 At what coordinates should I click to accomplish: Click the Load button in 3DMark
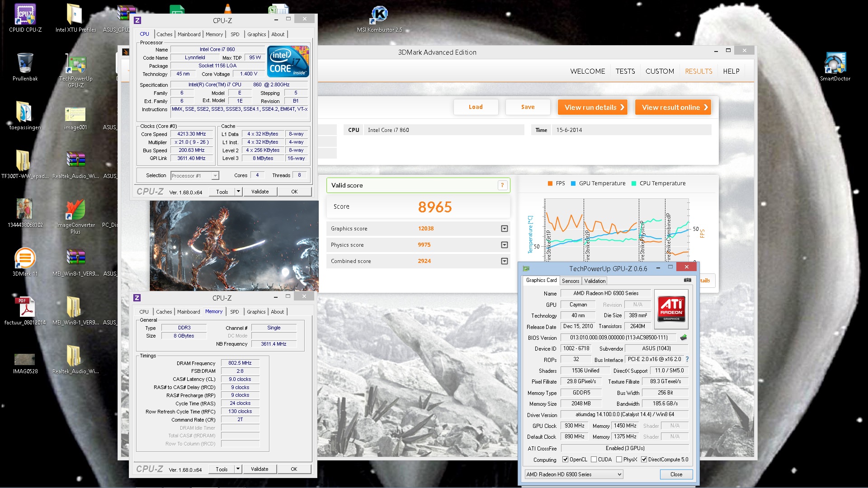[x=476, y=107]
